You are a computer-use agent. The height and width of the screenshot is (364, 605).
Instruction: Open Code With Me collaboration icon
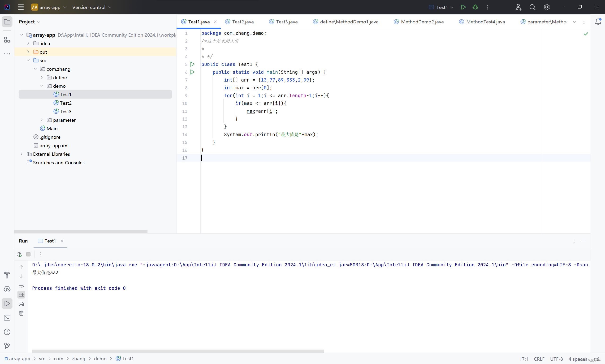tap(518, 7)
